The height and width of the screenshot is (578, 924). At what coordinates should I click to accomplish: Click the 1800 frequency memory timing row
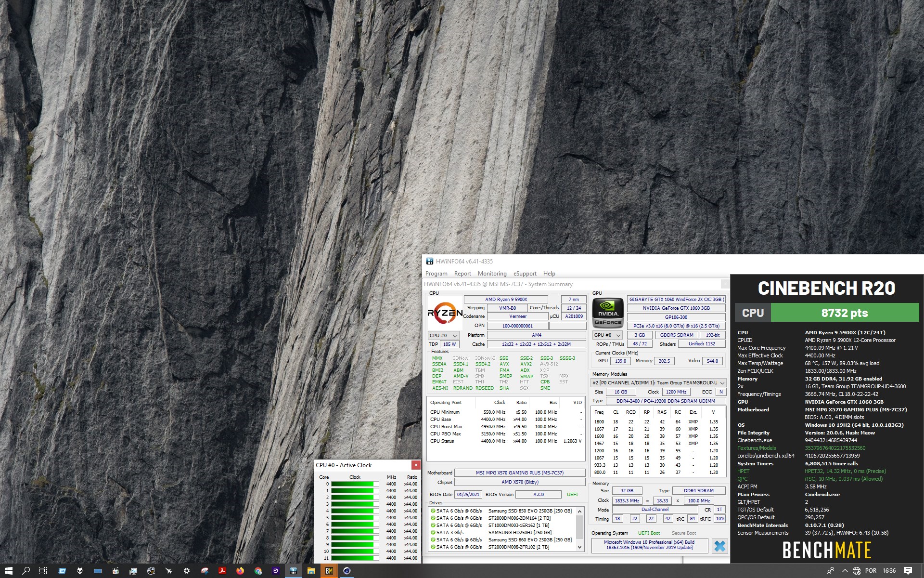pos(657,422)
